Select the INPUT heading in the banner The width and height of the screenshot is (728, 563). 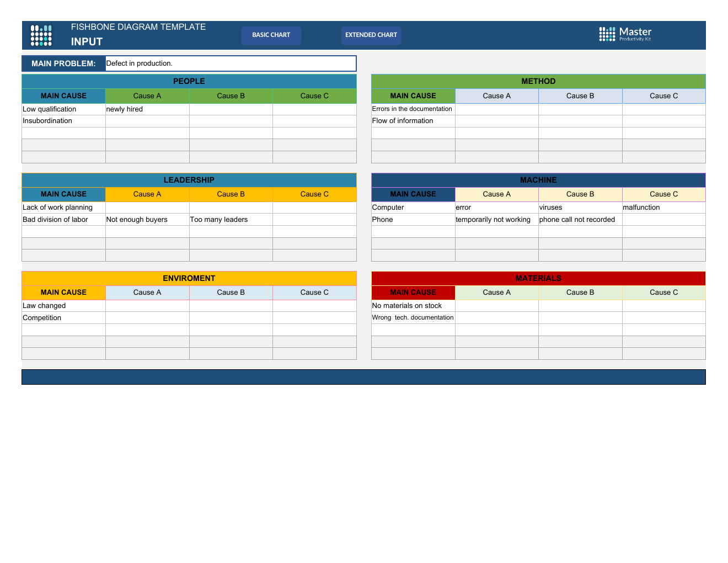[x=87, y=42]
